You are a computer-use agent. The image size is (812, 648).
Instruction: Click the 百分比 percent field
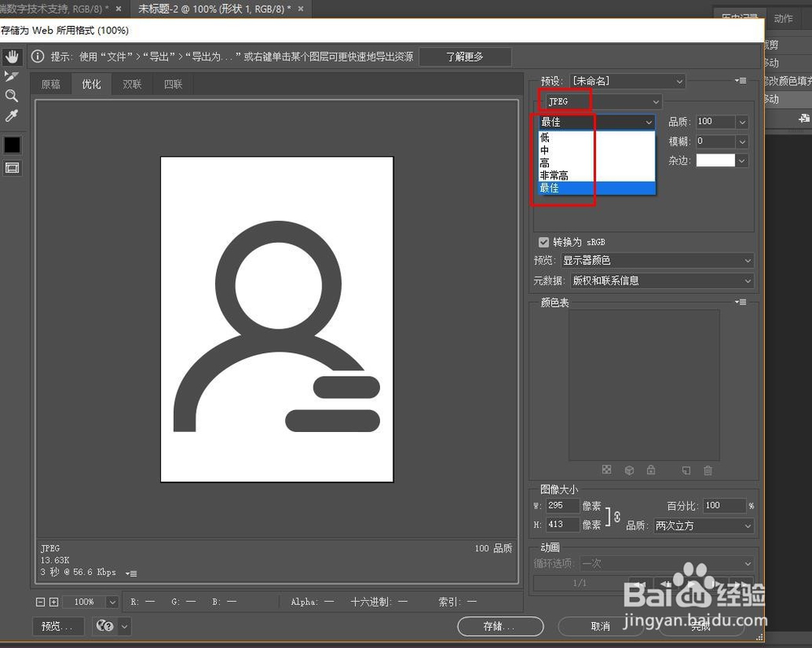tap(725, 506)
